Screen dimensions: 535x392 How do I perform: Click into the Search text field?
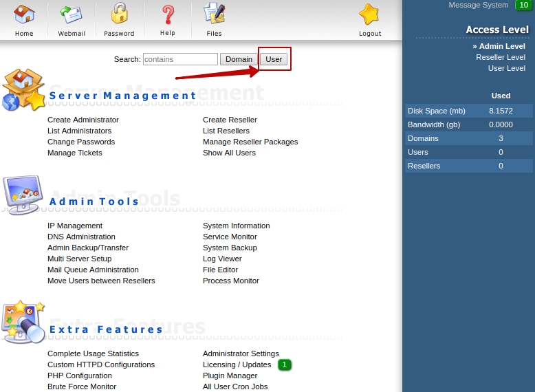pyautogui.click(x=180, y=59)
